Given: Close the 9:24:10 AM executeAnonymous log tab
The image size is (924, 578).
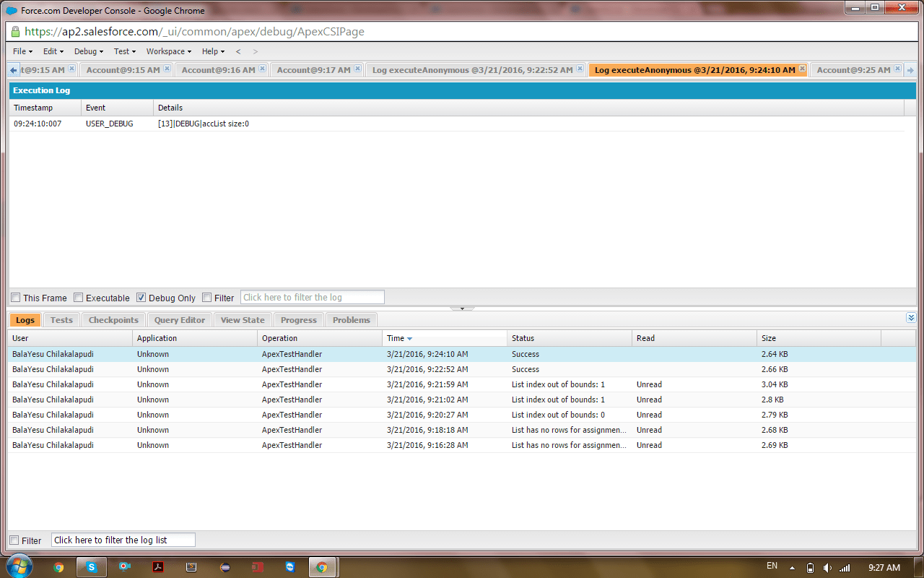Looking at the screenshot, I should 802,69.
